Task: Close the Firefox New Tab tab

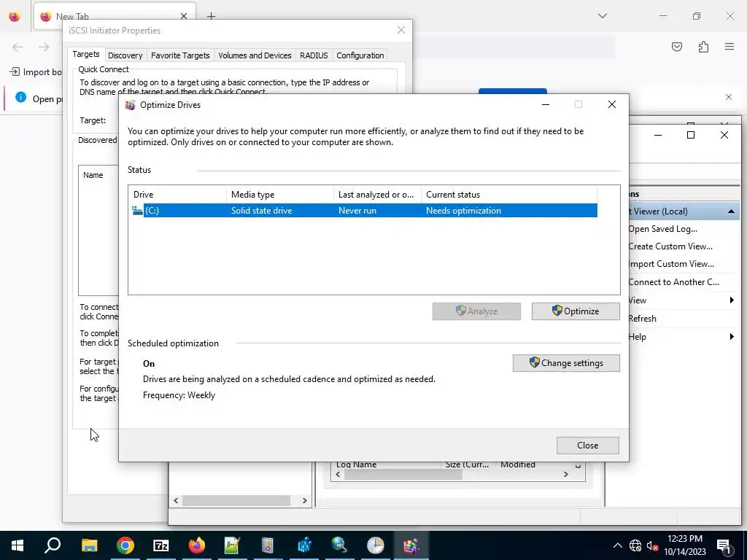Action: (184, 16)
